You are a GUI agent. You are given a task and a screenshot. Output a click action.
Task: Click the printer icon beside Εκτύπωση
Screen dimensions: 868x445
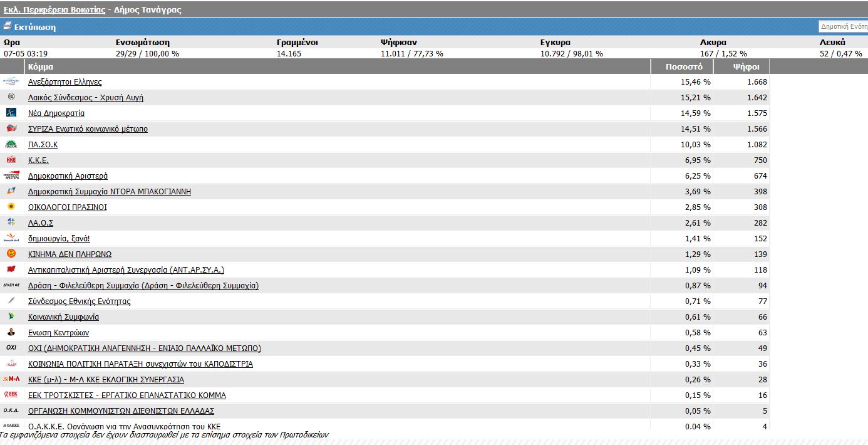(x=8, y=27)
